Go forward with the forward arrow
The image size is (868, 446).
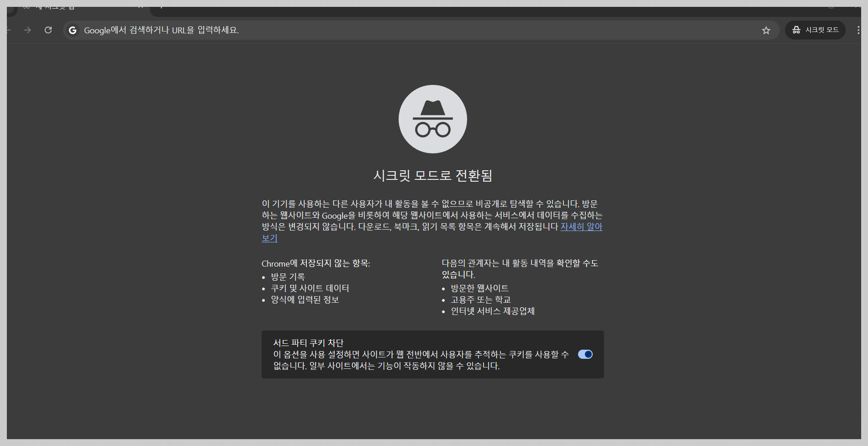28,30
